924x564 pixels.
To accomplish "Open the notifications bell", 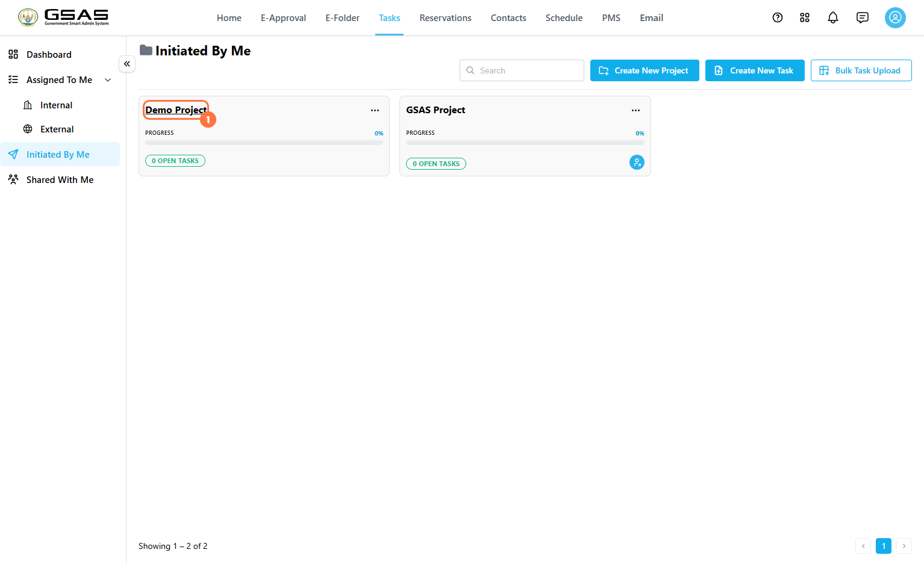I will (x=833, y=17).
